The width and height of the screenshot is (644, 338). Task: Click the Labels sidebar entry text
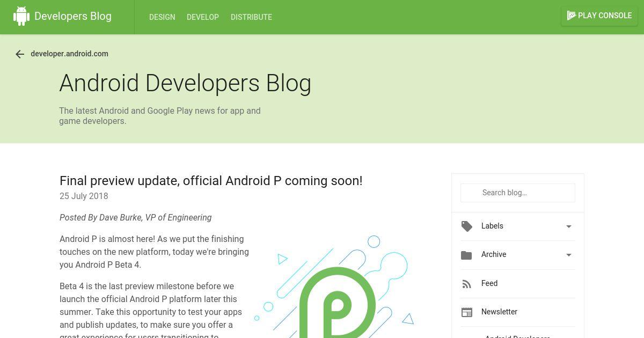[492, 226]
